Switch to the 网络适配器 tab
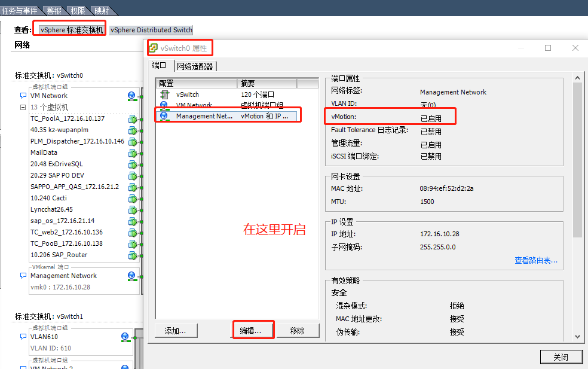The image size is (588, 369). click(x=195, y=66)
